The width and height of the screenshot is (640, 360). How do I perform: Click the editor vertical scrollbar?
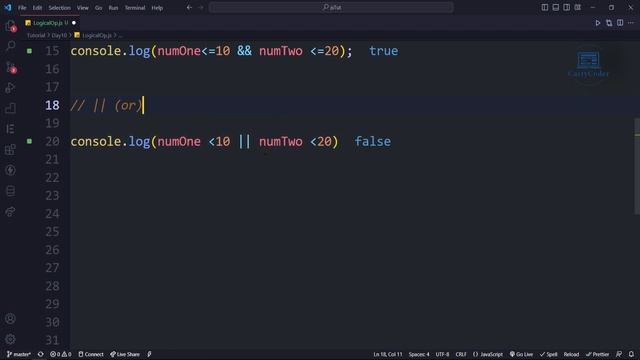click(637, 166)
